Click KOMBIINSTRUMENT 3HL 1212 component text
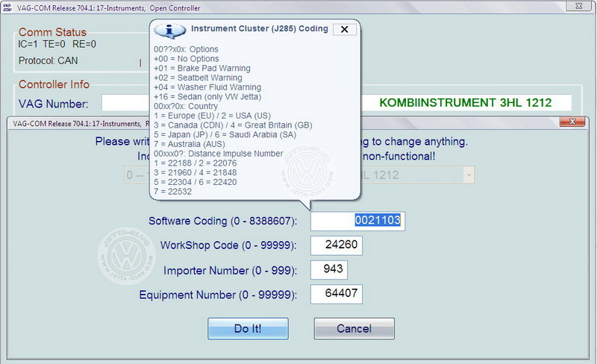Screen dimensions: 597x364 coord(465,103)
